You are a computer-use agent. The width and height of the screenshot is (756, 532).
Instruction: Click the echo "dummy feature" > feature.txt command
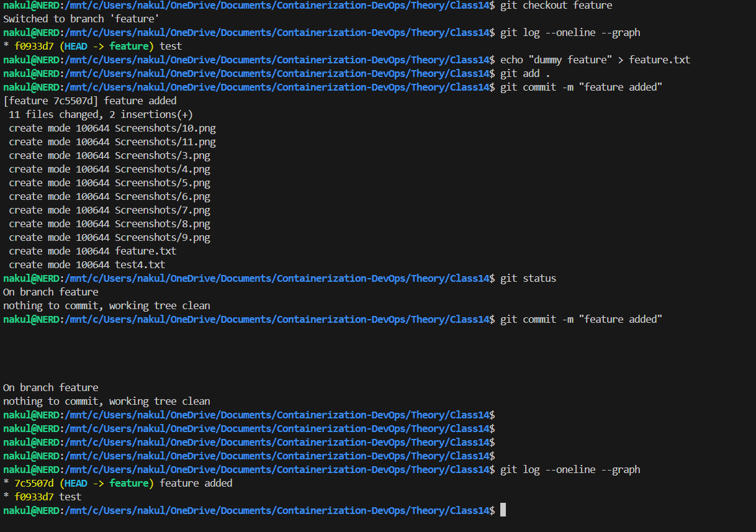[595, 60]
